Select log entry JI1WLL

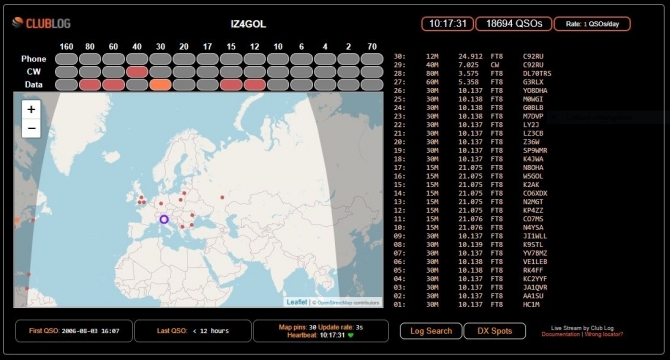[x=470, y=236]
